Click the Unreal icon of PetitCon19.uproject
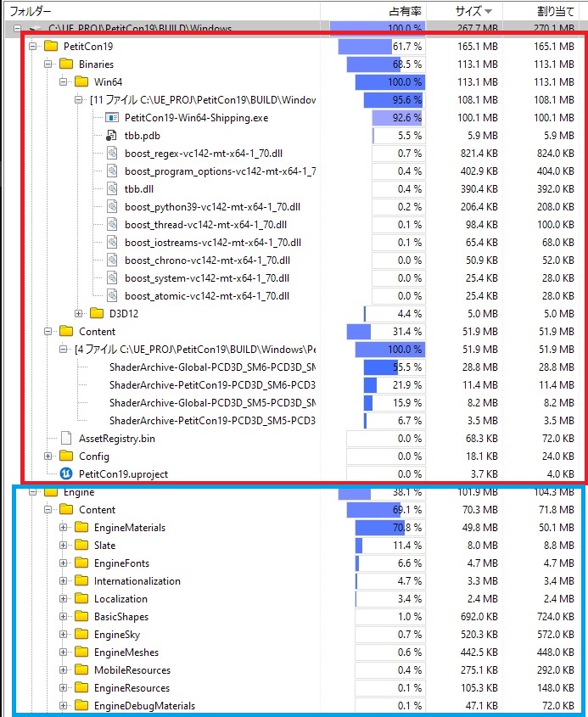The image size is (588, 717). [x=66, y=473]
